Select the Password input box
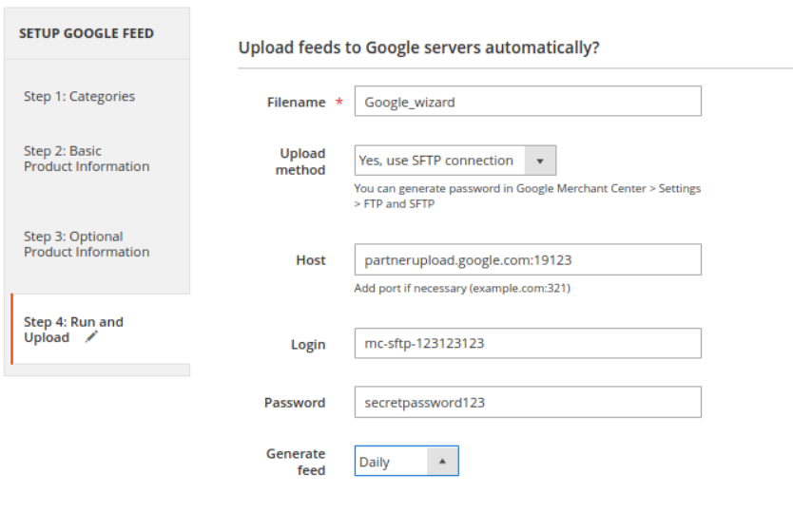 coord(528,402)
